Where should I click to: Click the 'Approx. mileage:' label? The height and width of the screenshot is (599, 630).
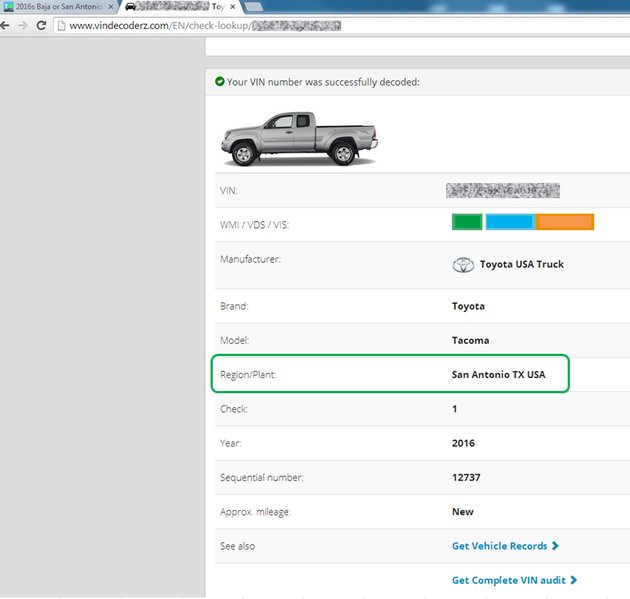(x=255, y=512)
